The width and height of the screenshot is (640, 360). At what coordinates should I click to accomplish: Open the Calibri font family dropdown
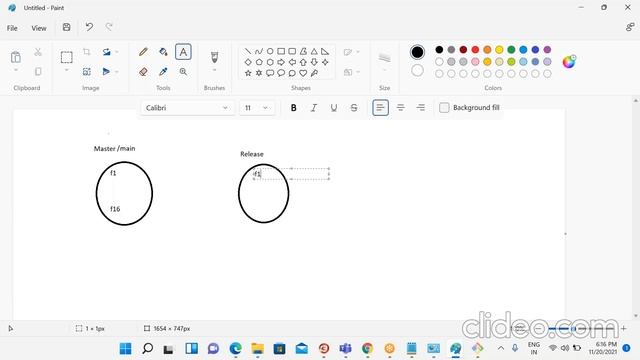pos(188,108)
